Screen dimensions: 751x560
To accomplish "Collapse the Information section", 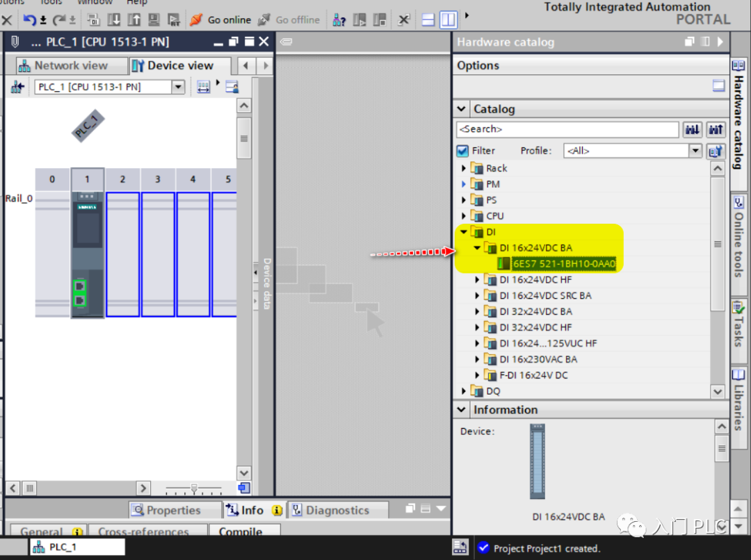I will (461, 410).
